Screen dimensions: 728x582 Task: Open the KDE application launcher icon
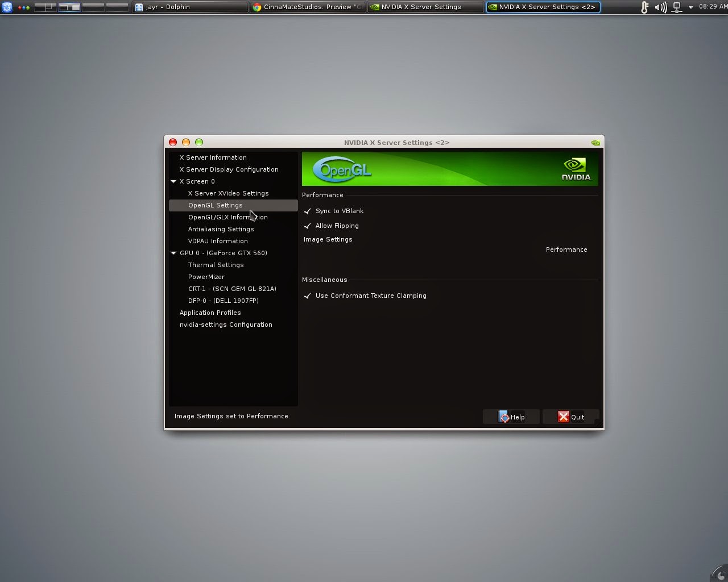[7, 7]
